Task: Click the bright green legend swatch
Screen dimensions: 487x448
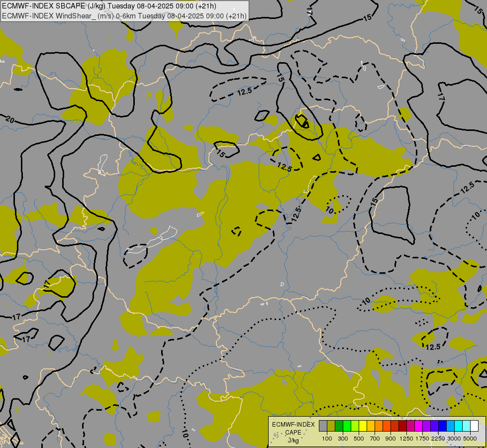Action: pos(347,426)
